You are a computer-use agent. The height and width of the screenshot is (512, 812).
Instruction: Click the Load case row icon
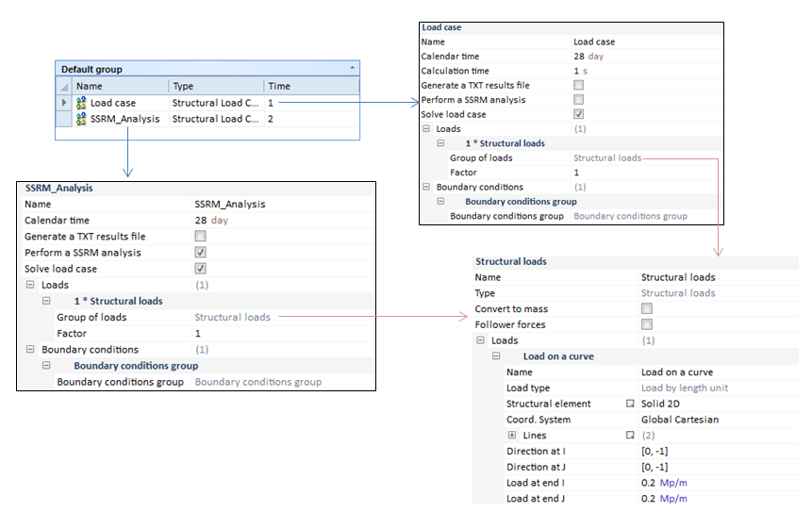click(x=82, y=103)
